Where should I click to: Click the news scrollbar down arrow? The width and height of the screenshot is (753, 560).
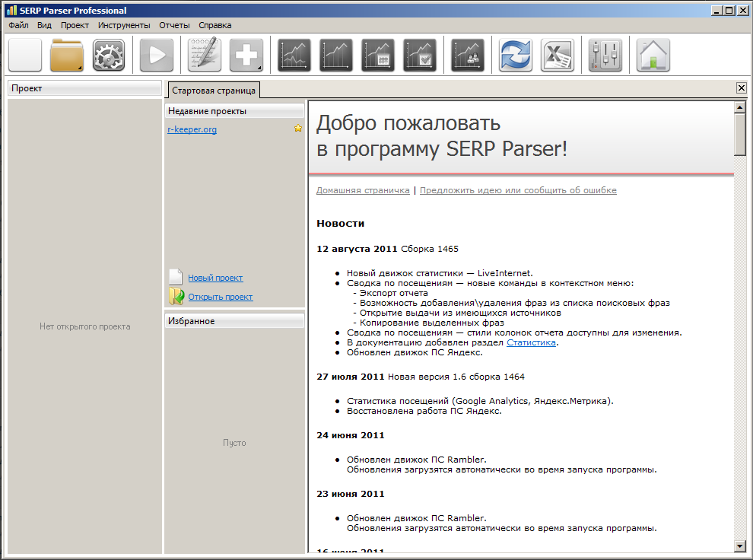pyautogui.click(x=739, y=546)
